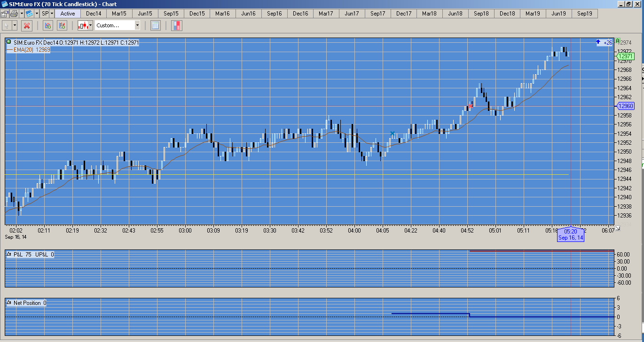Choose the Sep19 contract tab
The height and width of the screenshot is (342, 644).
pos(585,13)
